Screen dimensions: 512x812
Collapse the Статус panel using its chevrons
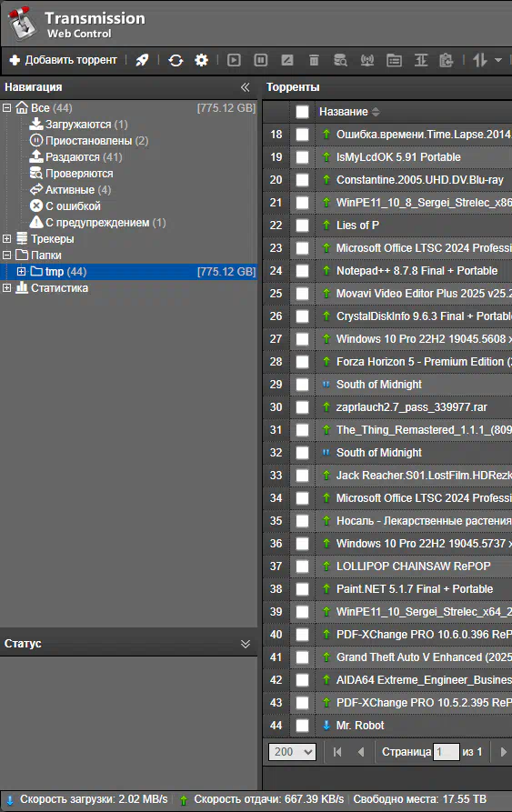click(246, 644)
